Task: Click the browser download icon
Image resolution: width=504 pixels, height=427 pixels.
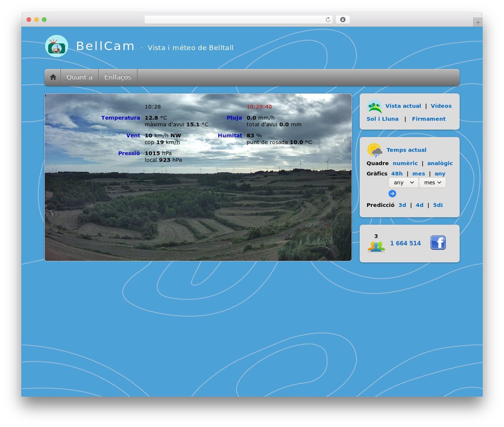Action: (x=343, y=20)
